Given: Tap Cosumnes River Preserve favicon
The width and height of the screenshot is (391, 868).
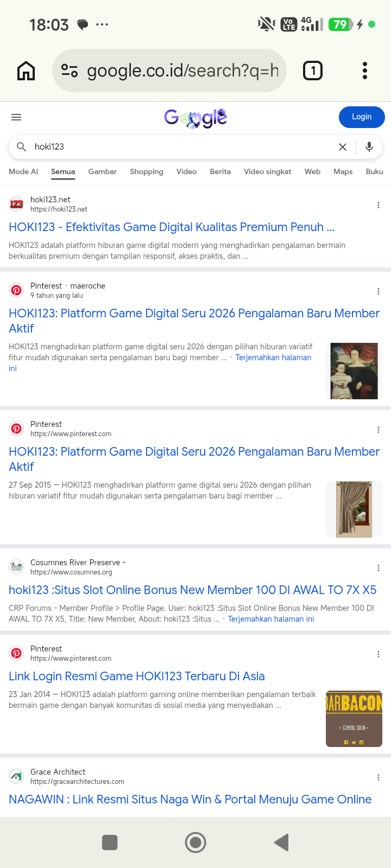Looking at the screenshot, I should [16, 567].
